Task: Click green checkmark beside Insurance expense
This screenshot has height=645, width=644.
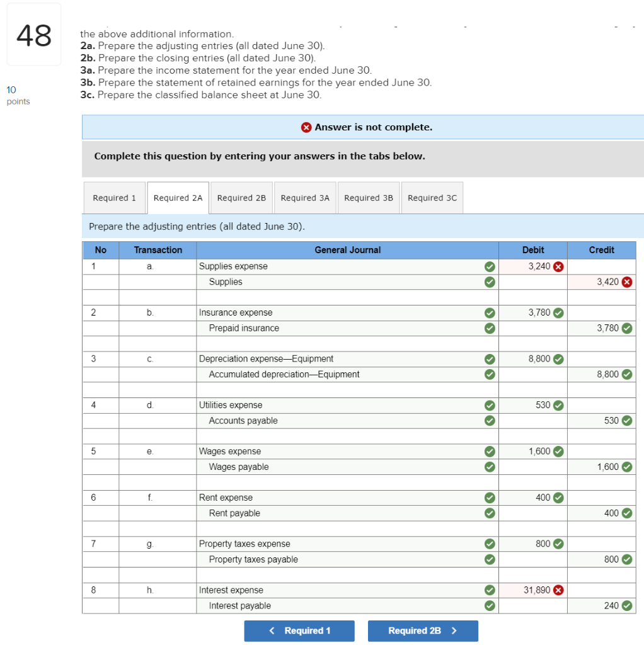Action: [490, 312]
